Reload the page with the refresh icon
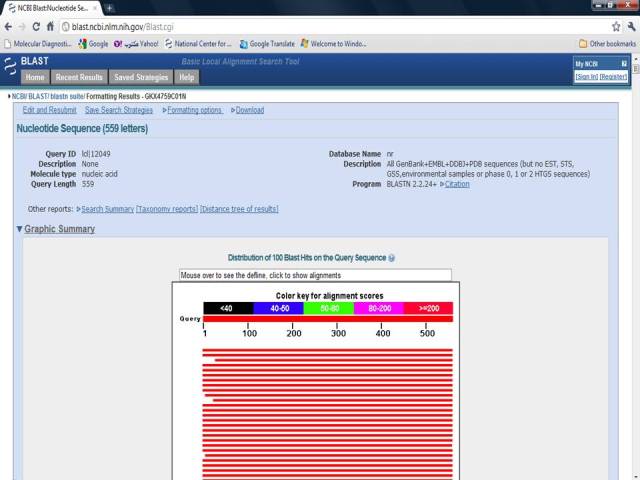The width and height of the screenshot is (640, 480). point(36,27)
